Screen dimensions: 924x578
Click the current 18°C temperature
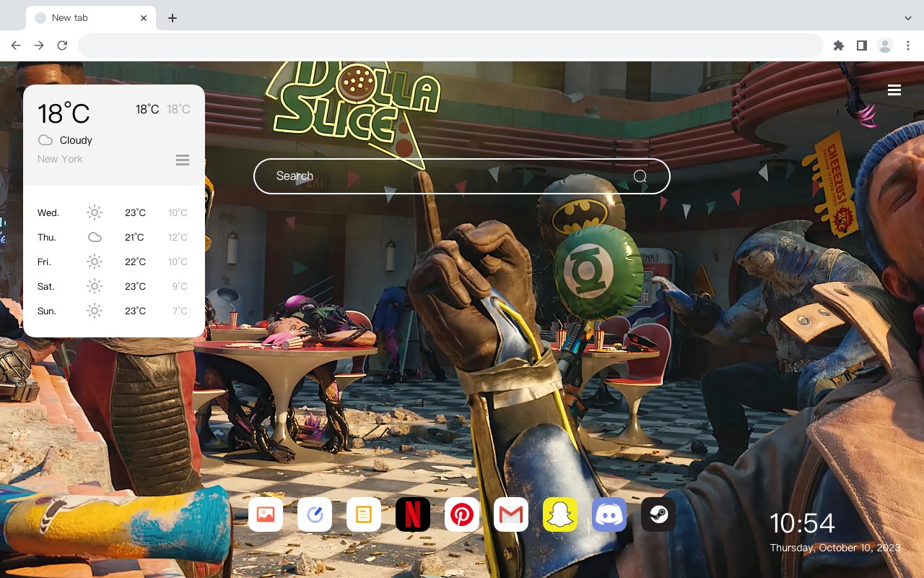(x=64, y=113)
